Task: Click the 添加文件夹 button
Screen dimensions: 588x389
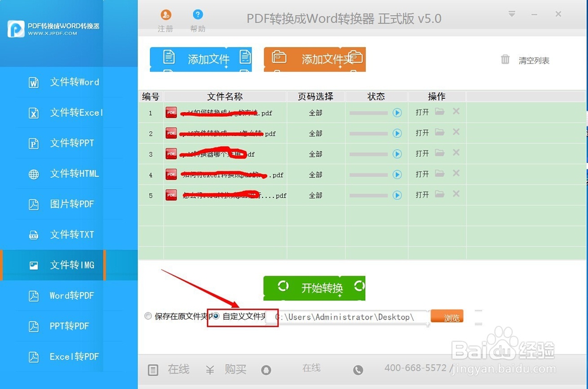Action: coord(315,59)
